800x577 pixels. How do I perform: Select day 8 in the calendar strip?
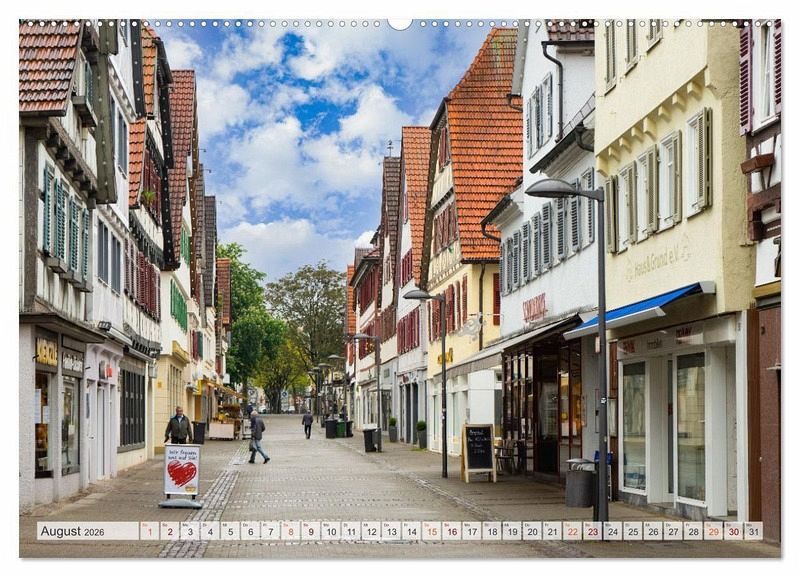290,531
